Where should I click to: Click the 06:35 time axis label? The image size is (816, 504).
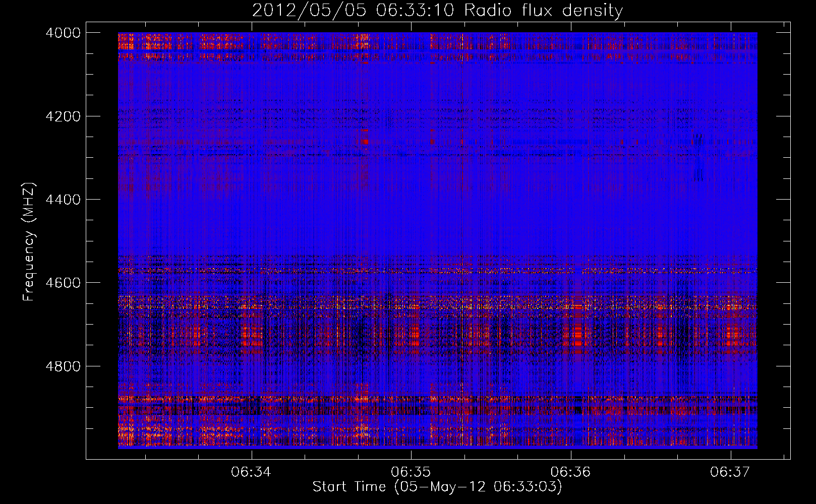[411, 472]
